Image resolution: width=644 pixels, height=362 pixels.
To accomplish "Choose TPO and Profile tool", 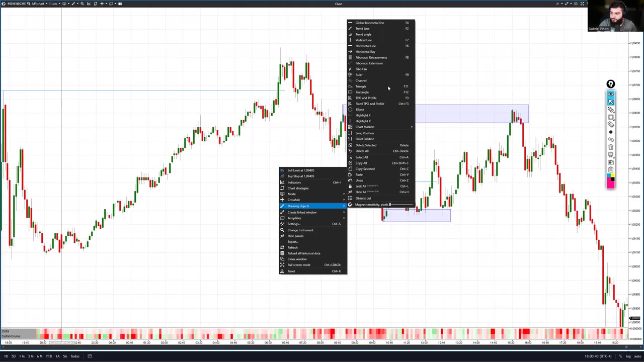I will tap(381, 98).
